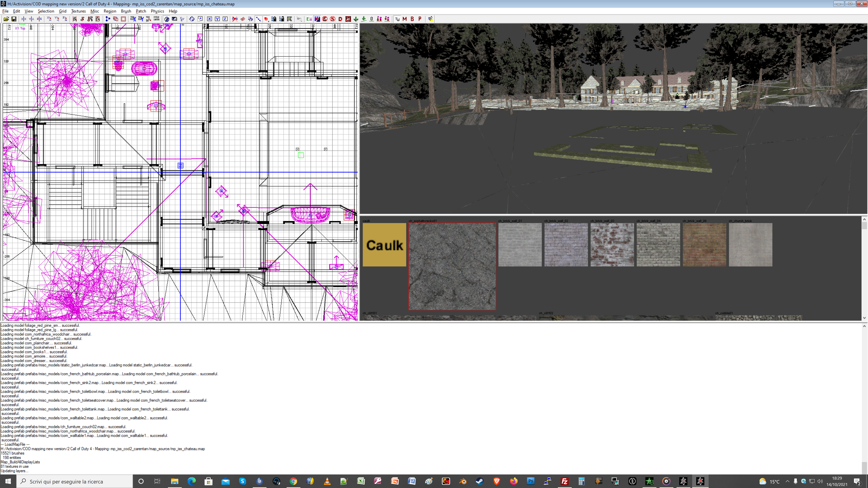Toggle the vertex edit dotted-line icon

[x=258, y=19]
